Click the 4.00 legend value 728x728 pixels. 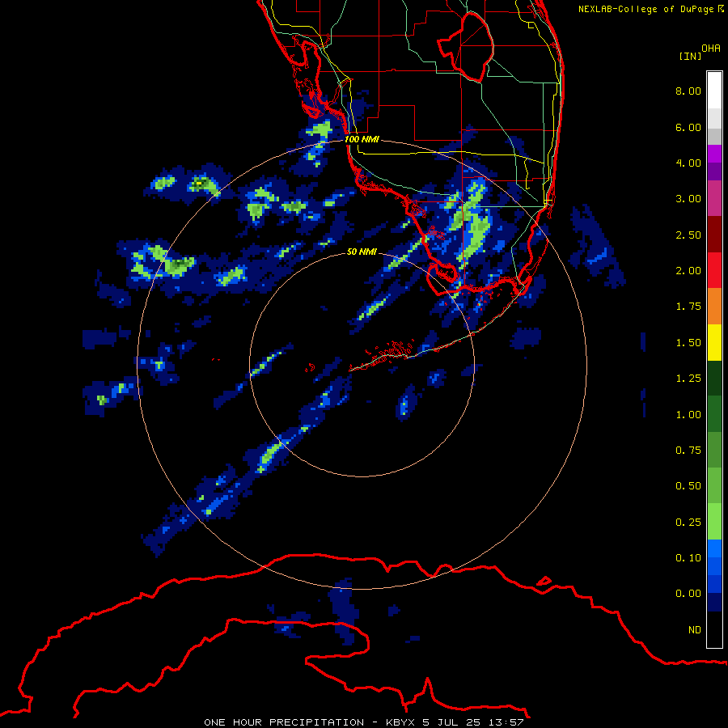688,163
